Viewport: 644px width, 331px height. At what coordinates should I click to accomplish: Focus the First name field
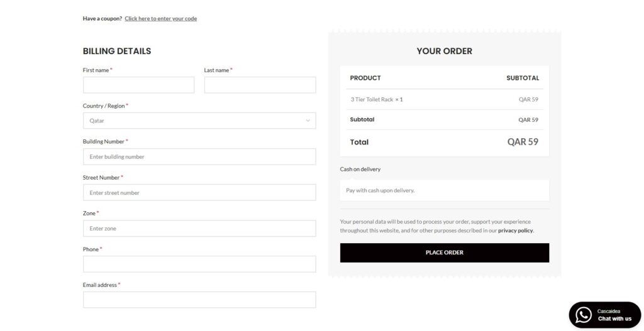tap(138, 85)
